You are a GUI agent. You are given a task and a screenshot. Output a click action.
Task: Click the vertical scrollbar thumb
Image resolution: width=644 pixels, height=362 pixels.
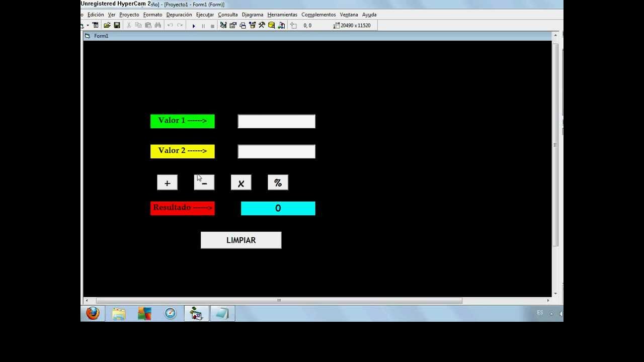tap(555, 145)
